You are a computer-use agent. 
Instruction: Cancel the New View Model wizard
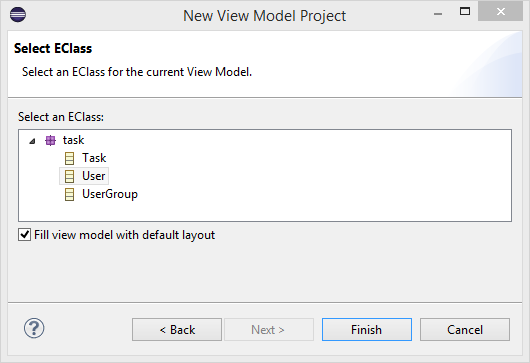tap(465, 330)
